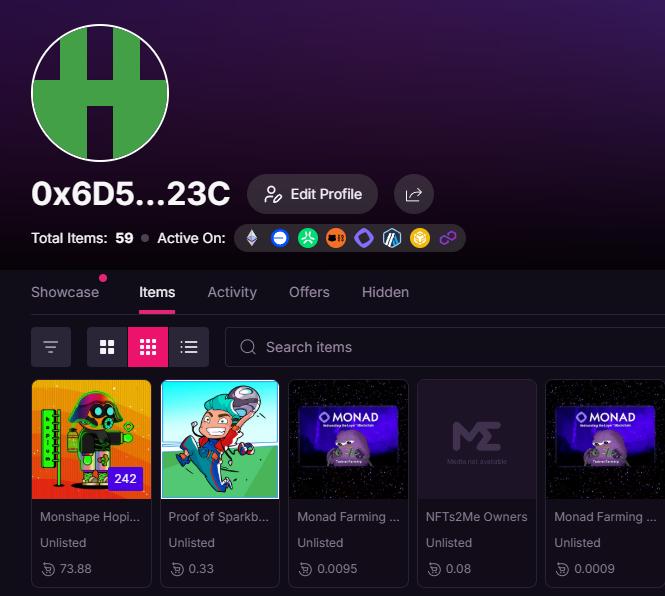The width and height of the screenshot is (665, 596).
Task: Click the NFTs2Me Owners title
Action: tap(477, 517)
